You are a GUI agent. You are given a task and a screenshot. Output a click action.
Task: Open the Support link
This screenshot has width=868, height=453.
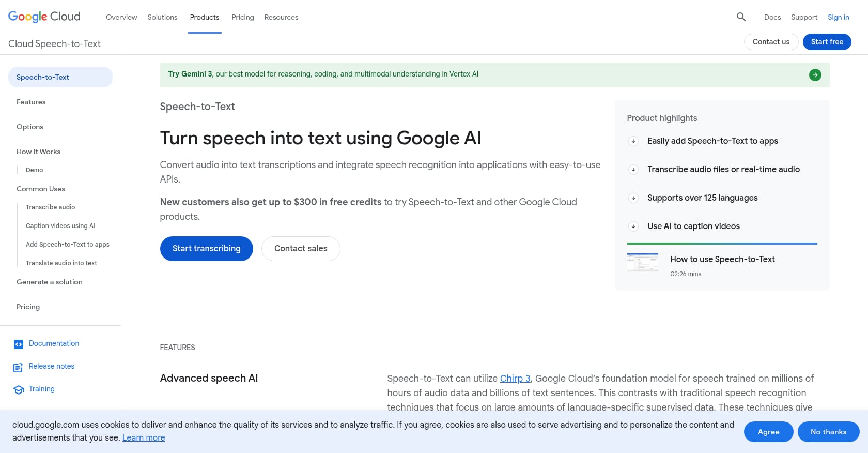tap(804, 17)
